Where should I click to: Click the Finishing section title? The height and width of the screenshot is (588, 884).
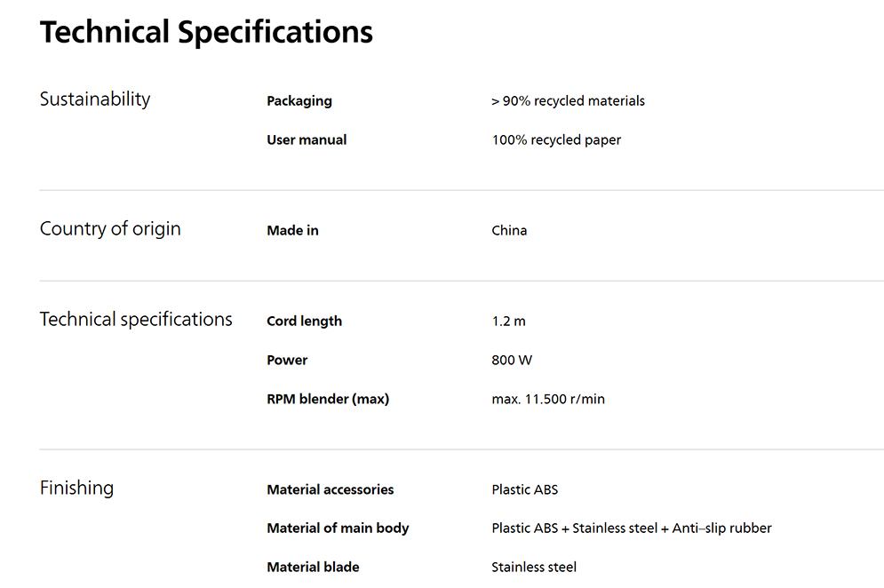(x=76, y=488)
